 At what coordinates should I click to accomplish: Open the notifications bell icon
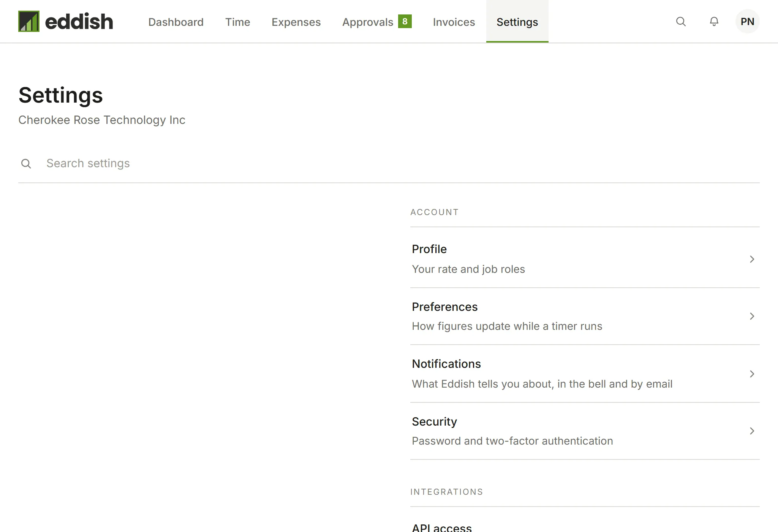point(714,22)
